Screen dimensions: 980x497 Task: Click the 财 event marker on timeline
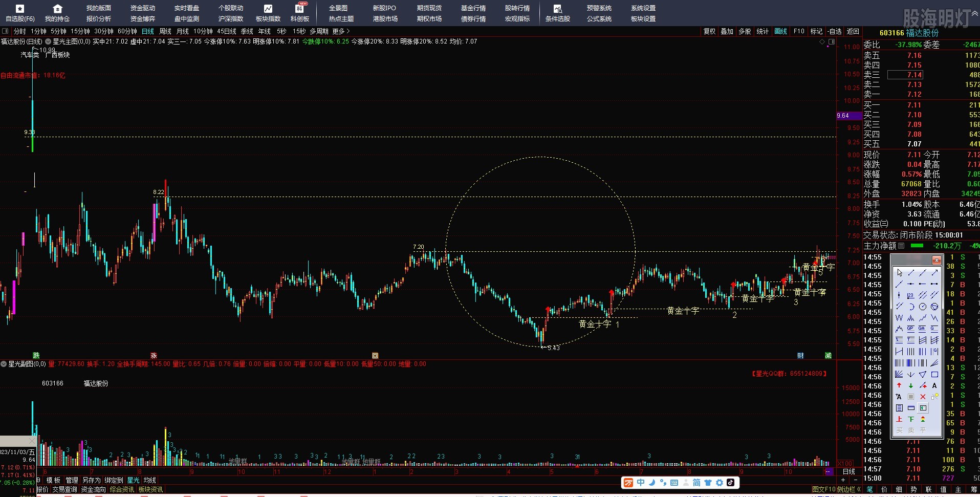[x=800, y=356]
